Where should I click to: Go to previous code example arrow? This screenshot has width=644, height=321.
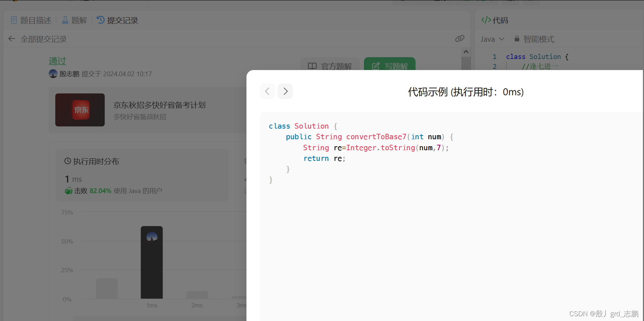point(267,91)
